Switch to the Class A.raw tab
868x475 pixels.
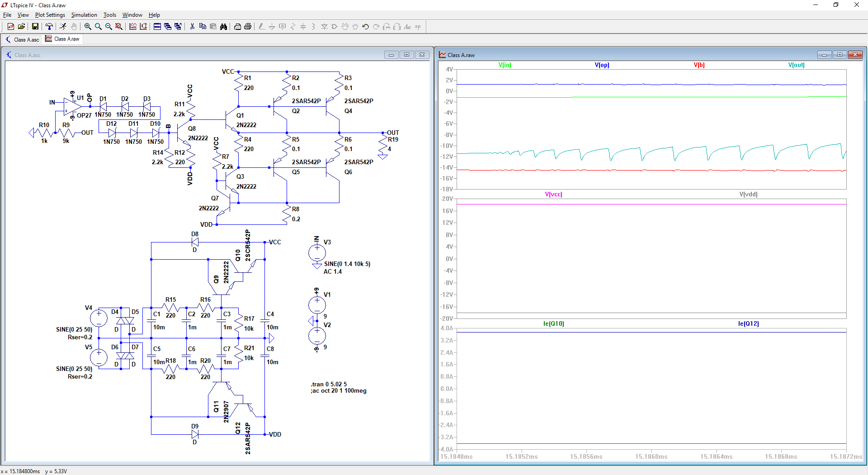point(62,39)
